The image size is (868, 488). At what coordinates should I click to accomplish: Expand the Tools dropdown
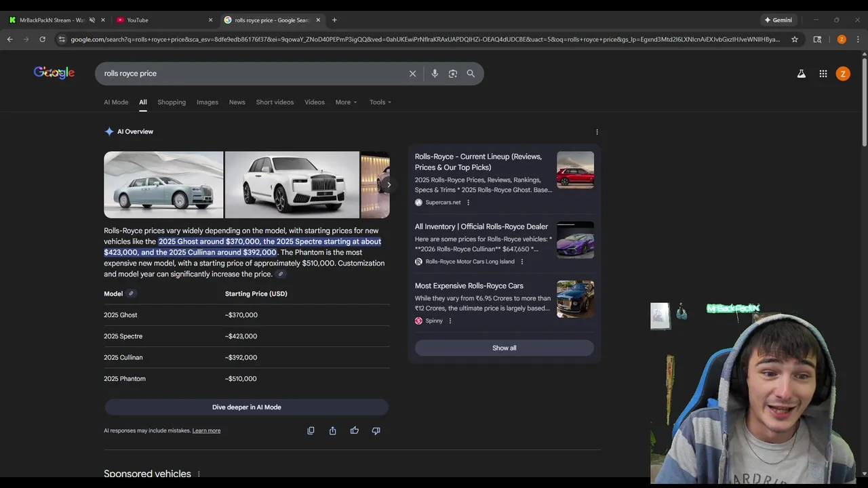pyautogui.click(x=380, y=102)
